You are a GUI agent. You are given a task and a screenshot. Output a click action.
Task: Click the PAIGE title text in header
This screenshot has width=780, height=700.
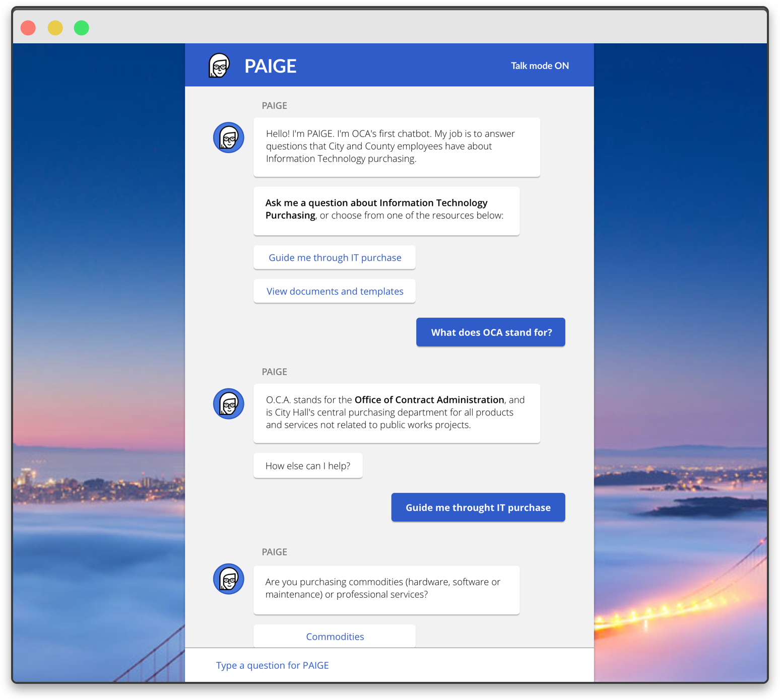coord(270,66)
